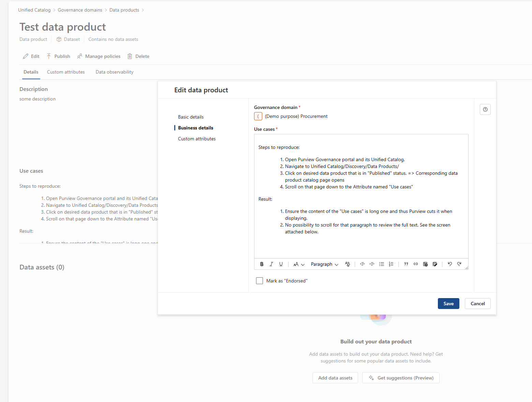Toggle italic formatting in editor toolbar

[x=271, y=264]
